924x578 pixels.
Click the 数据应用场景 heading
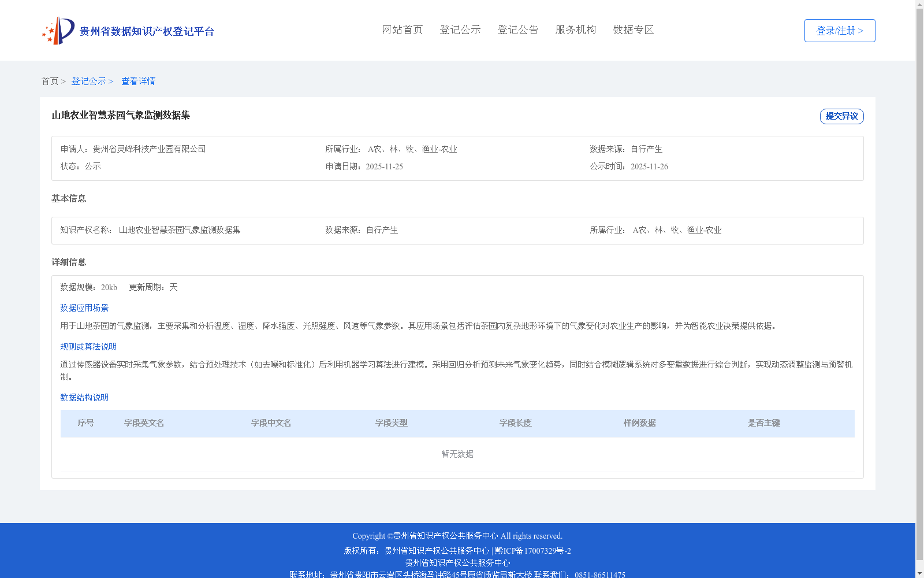[84, 308]
